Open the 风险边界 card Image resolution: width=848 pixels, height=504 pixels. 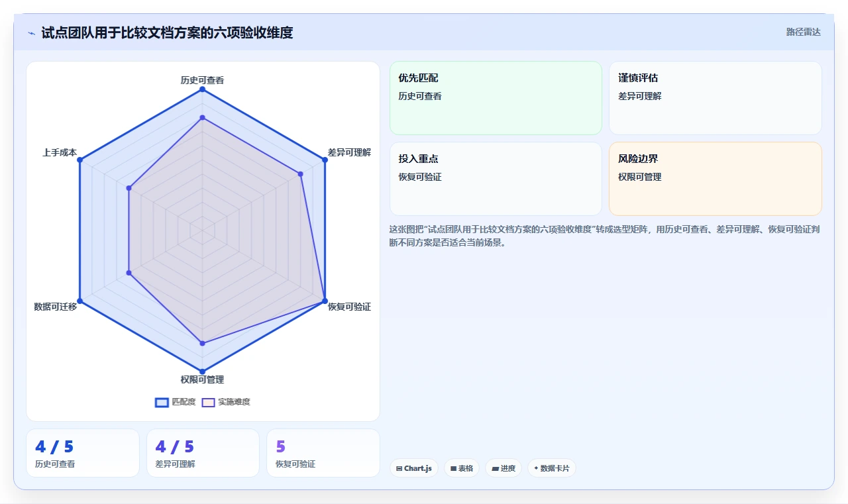715,179
